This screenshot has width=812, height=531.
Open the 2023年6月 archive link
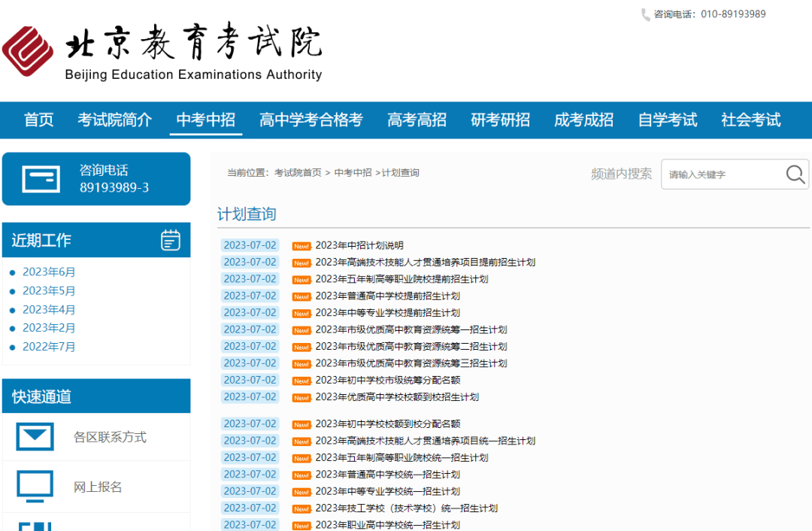tap(49, 272)
